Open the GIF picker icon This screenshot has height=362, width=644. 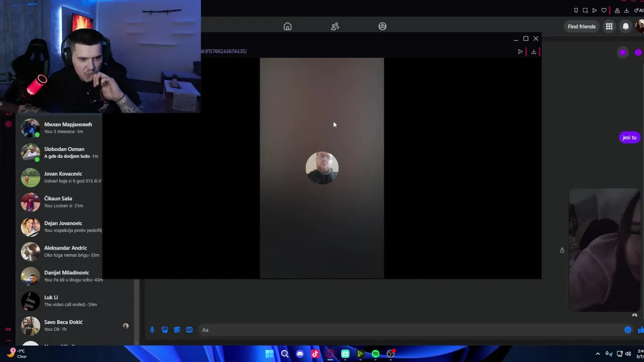tap(189, 330)
